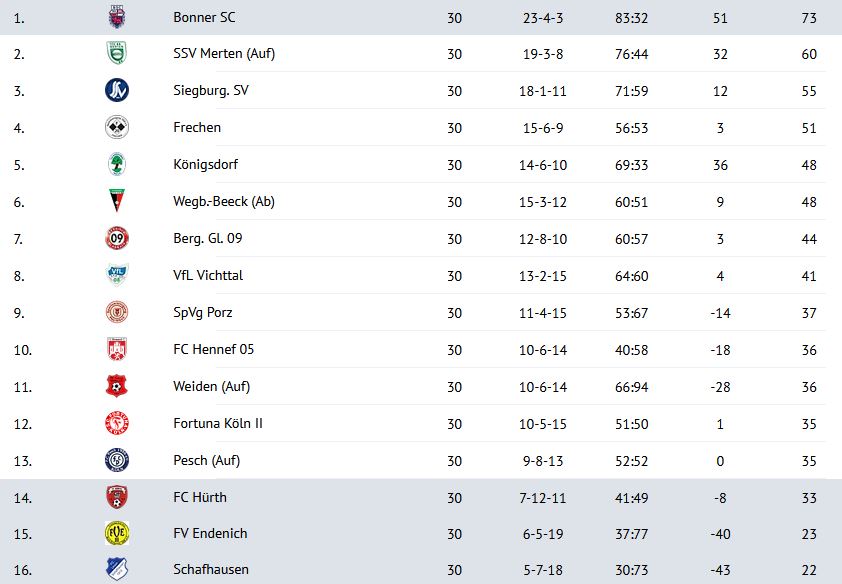
Task: Click the Königsdorf tree emblem
Action: pos(117,164)
